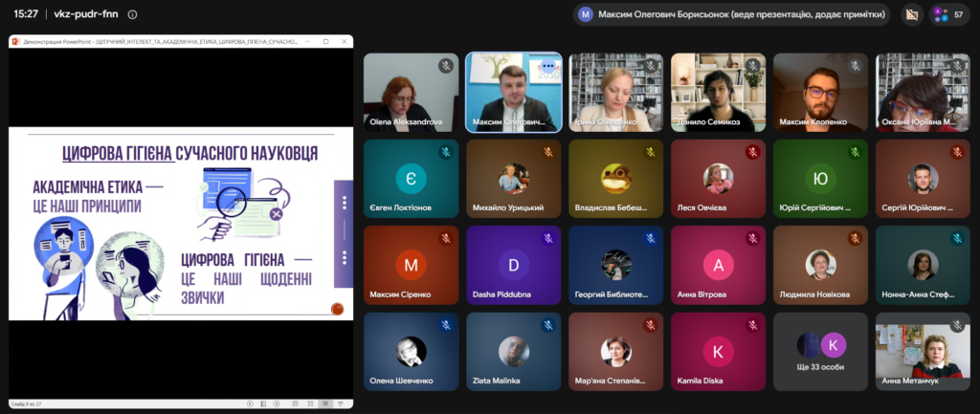Open more options on Максим Олегович's tile
The image size is (980, 414).
[548, 66]
